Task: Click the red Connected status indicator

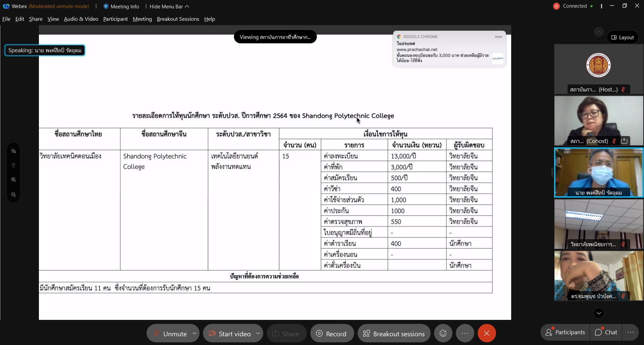Action: (x=556, y=6)
